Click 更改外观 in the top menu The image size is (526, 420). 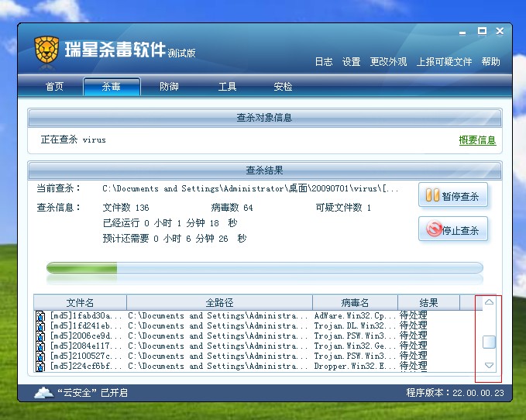pyautogui.click(x=388, y=62)
